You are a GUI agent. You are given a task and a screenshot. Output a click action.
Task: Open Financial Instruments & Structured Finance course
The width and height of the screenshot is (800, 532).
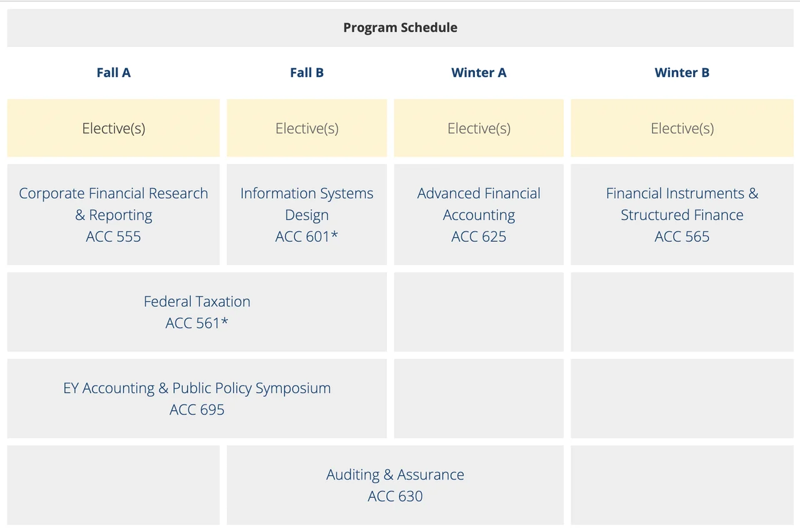coord(682,214)
